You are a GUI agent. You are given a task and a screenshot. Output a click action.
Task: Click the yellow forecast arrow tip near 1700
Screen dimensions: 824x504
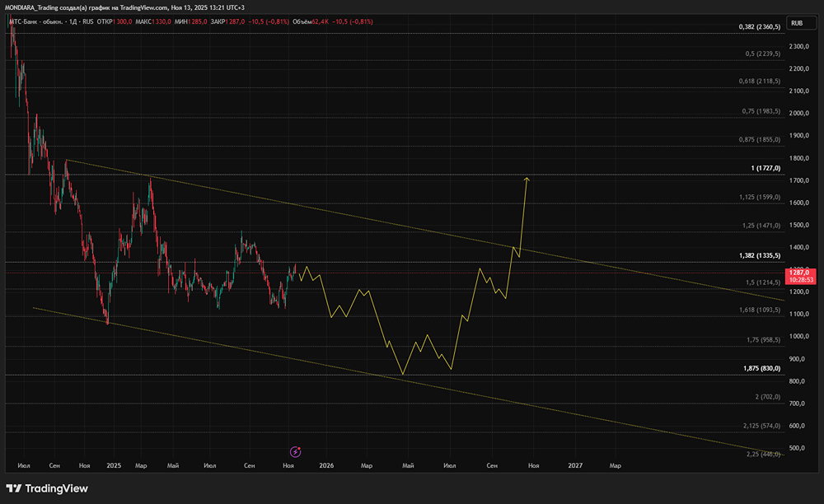[527, 180]
